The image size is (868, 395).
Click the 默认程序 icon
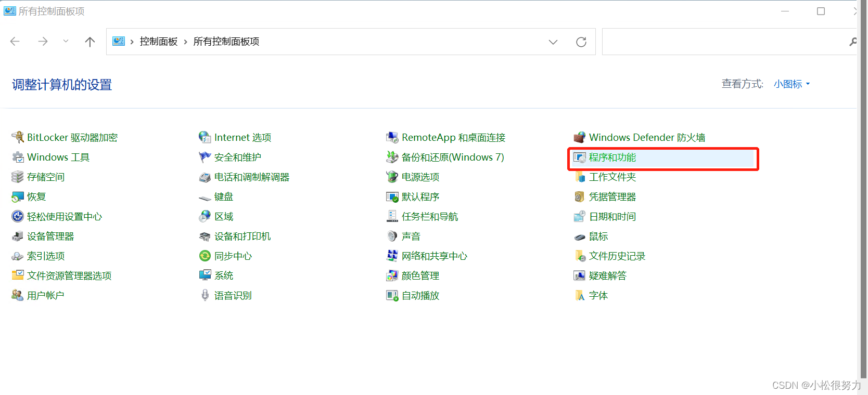(392, 196)
